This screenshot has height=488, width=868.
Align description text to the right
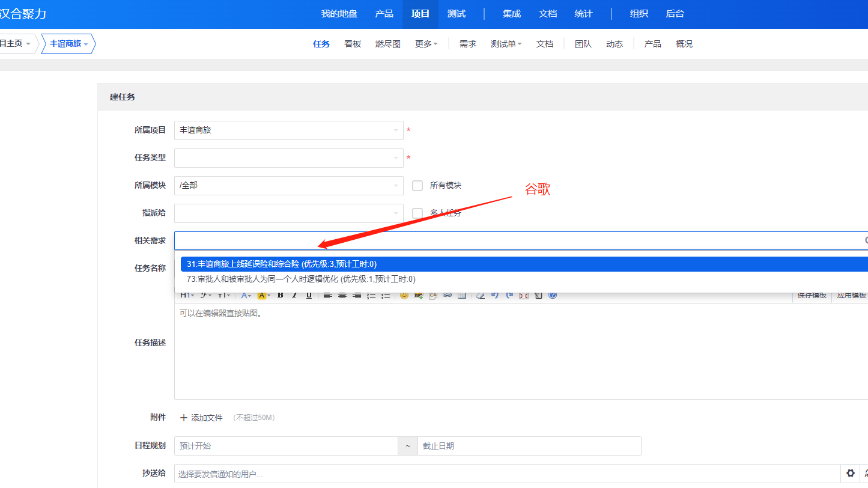tap(357, 295)
